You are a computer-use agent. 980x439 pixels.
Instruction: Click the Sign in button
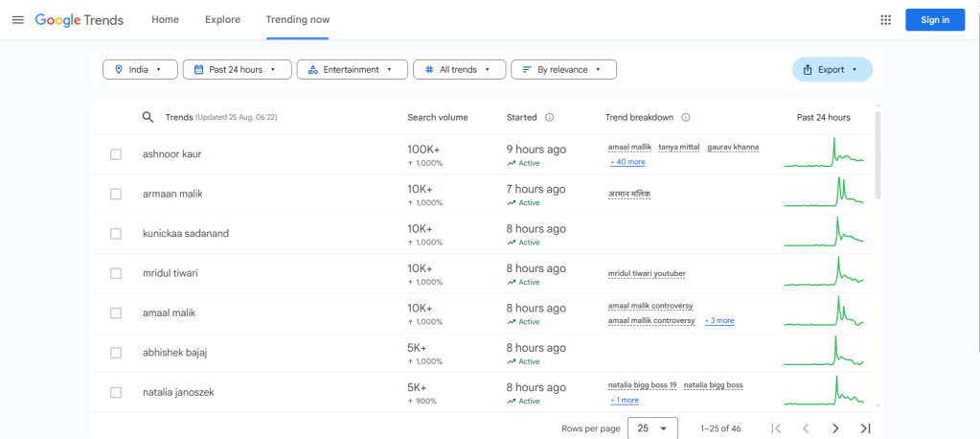pos(935,20)
